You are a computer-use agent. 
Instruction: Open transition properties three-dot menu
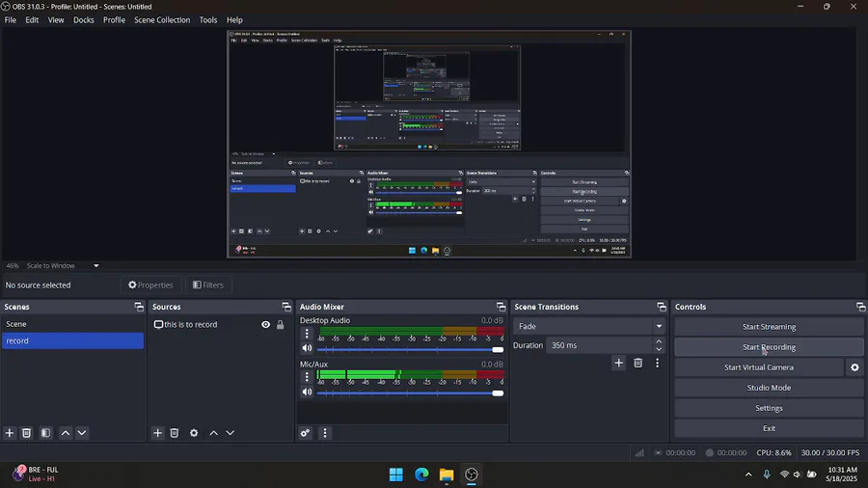(657, 363)
